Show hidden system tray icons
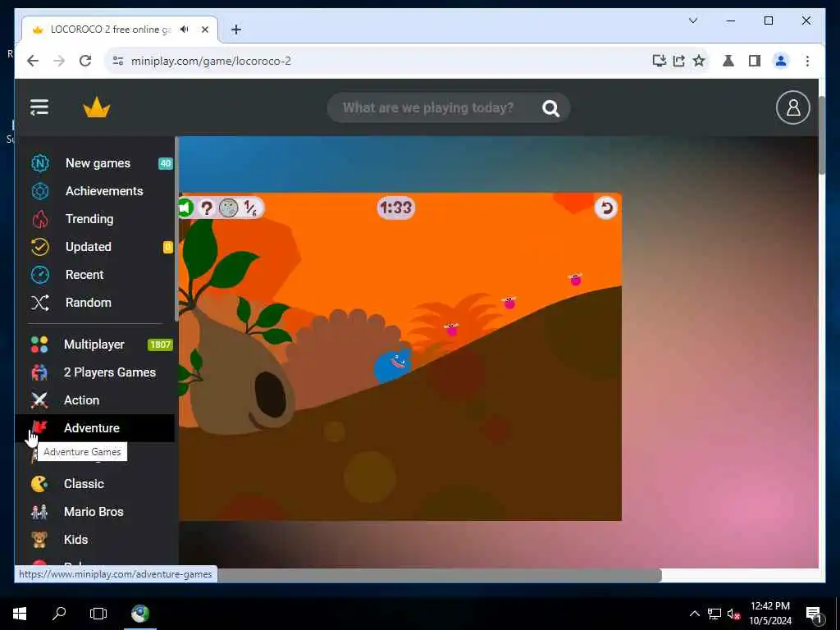 [694, 614]
